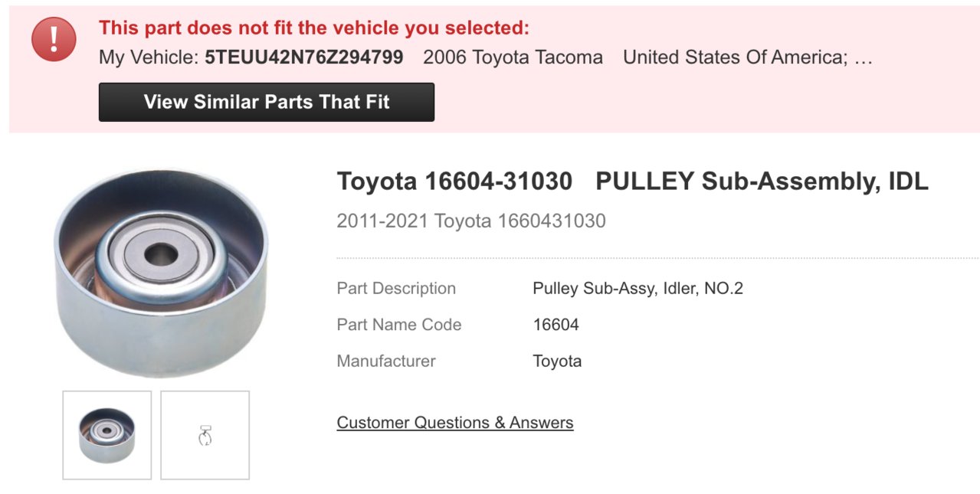Click the Manufacturer label

(386, 361)
